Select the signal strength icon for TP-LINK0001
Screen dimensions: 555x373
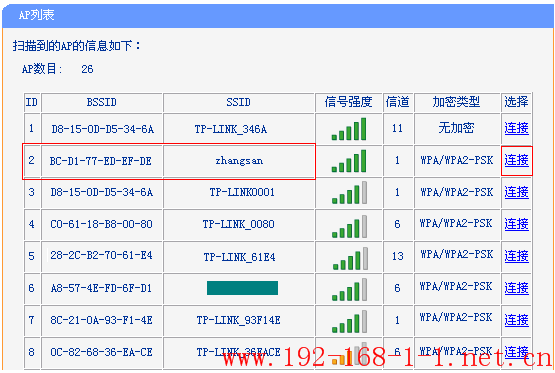tap(349, 193)
